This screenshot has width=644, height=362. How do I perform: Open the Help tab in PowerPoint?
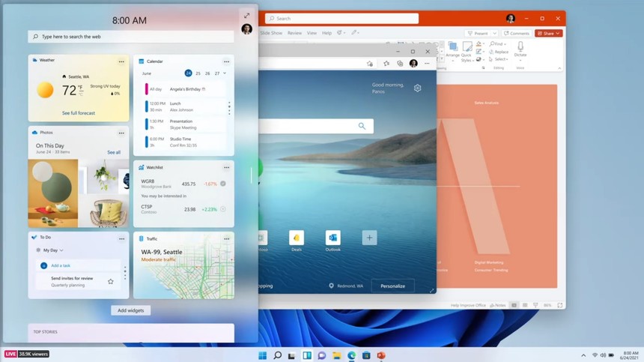(x=327, y=33)
